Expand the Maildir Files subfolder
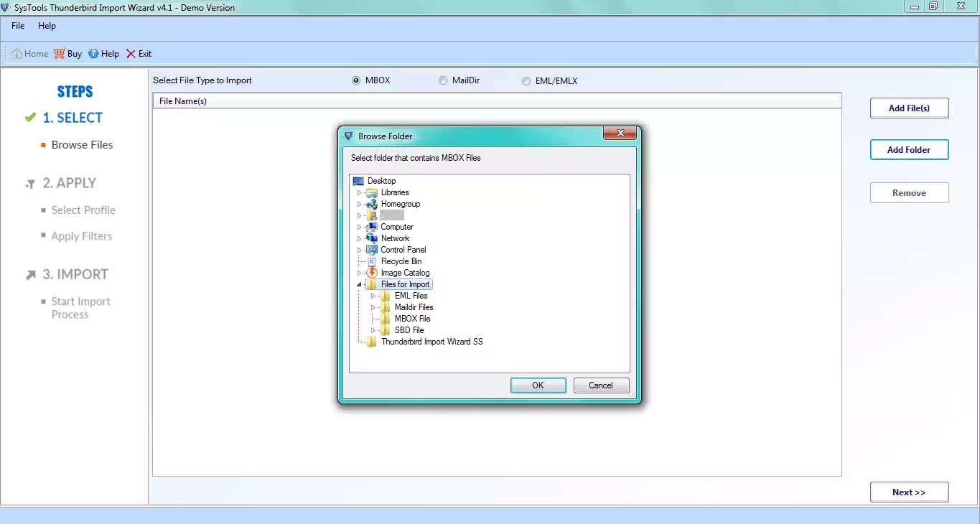 tap(373, 307)
